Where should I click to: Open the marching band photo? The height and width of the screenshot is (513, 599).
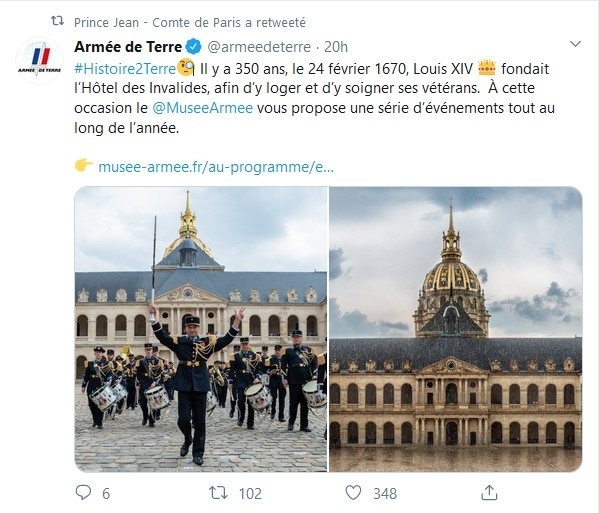201,329
